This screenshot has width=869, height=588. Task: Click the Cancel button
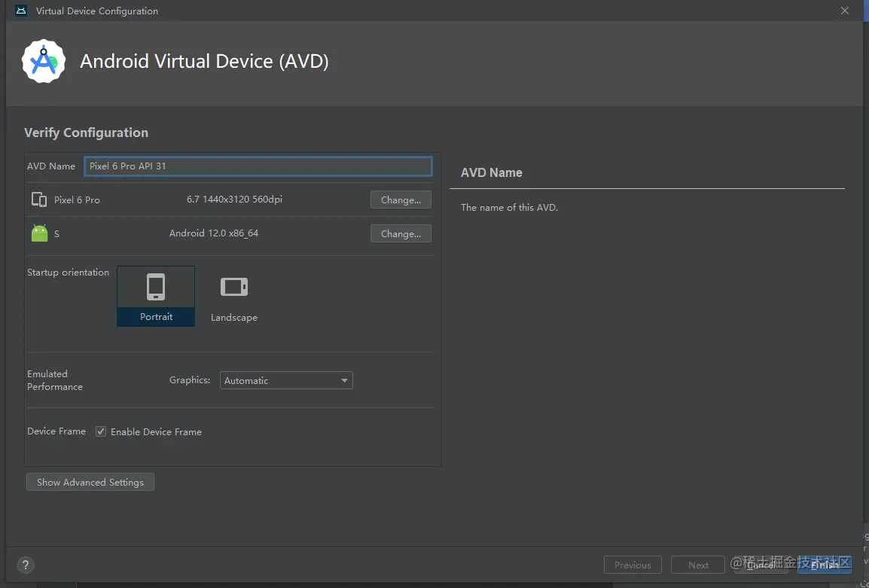[761, 565]
